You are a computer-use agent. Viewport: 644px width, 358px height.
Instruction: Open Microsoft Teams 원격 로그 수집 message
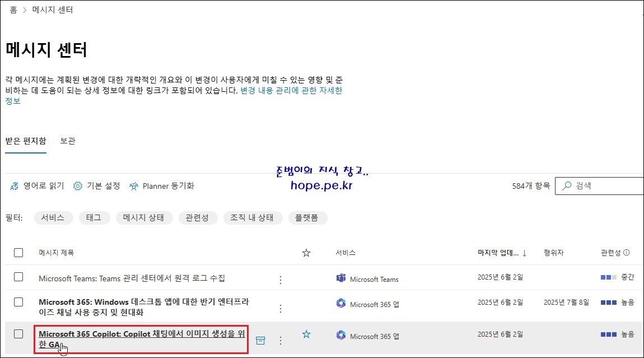pos(132,278)
